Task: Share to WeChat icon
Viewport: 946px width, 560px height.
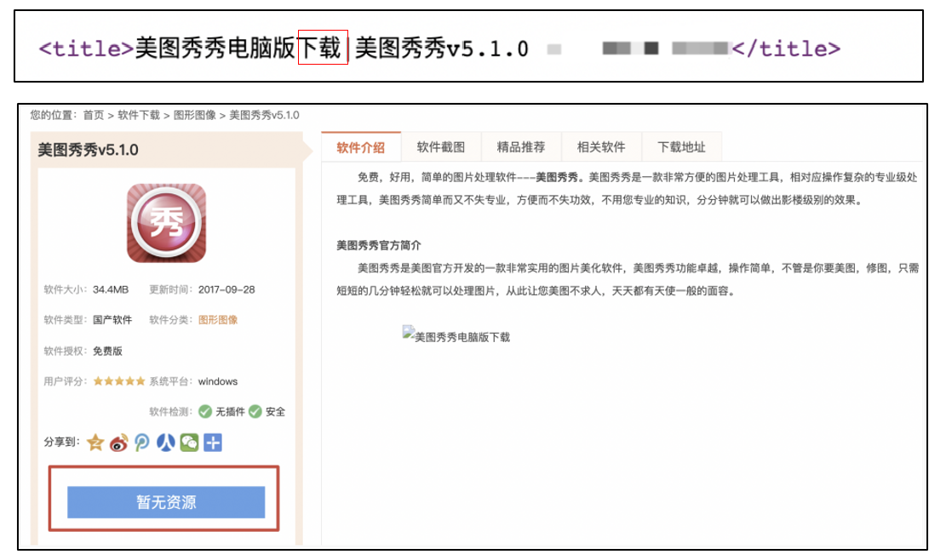Action: 189,443
